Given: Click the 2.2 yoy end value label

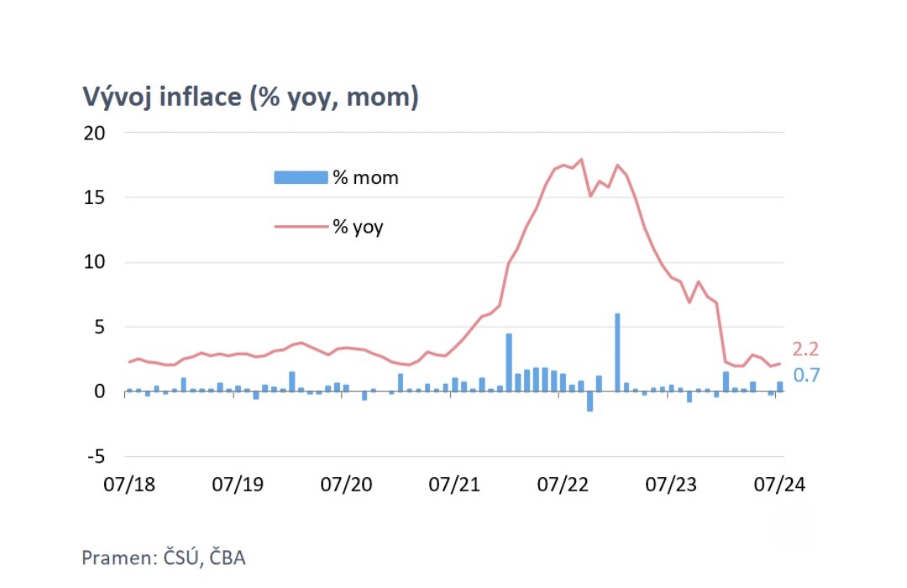Looking at the screenshot, I should [x=805, y=349].
